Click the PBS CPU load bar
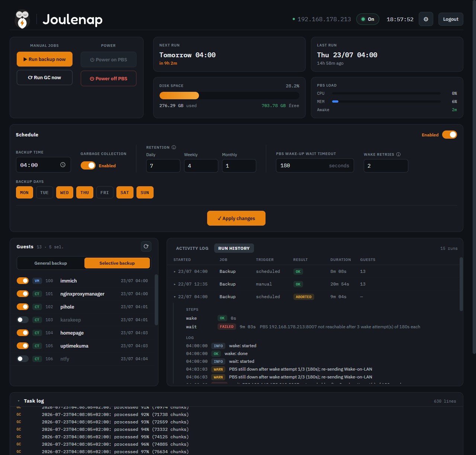Screen dimensions: 476x455 pyautogui.click(x=386, y=93)
